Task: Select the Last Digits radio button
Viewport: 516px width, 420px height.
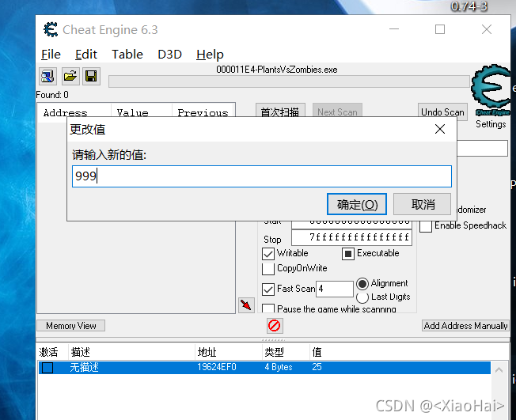Action: click(x=362, y=297)
